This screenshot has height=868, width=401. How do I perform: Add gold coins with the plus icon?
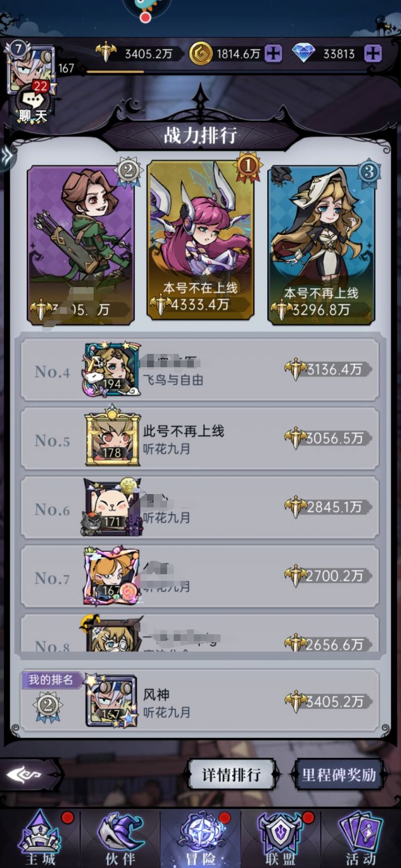click(x=273, y=54)
